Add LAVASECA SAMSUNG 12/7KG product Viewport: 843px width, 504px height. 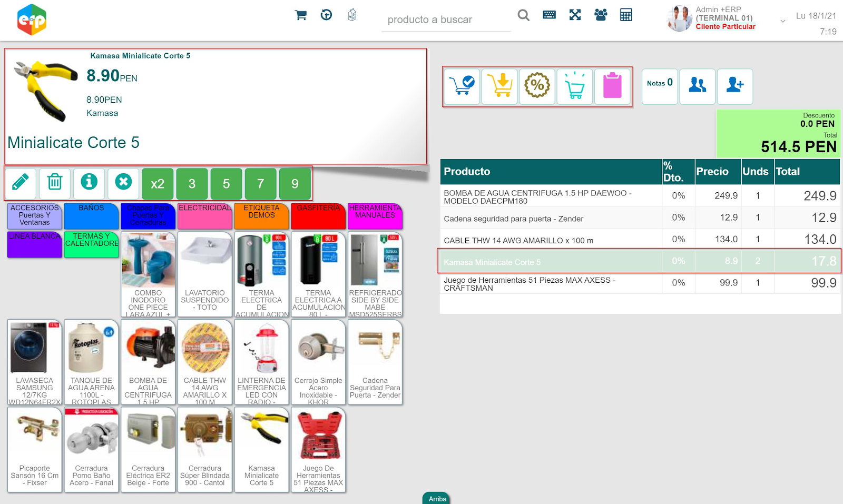[x=35, y=362]
